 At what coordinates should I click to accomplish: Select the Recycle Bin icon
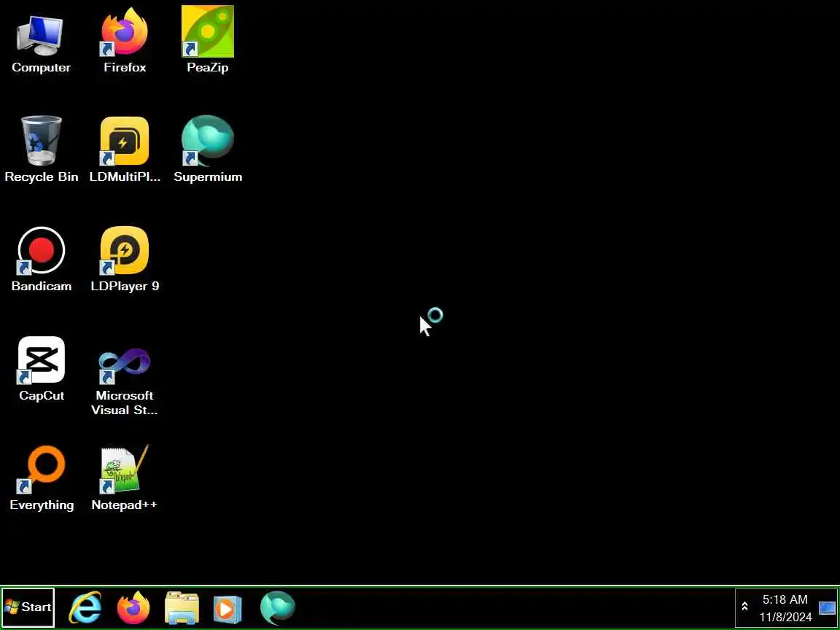[x=42, y=150]
